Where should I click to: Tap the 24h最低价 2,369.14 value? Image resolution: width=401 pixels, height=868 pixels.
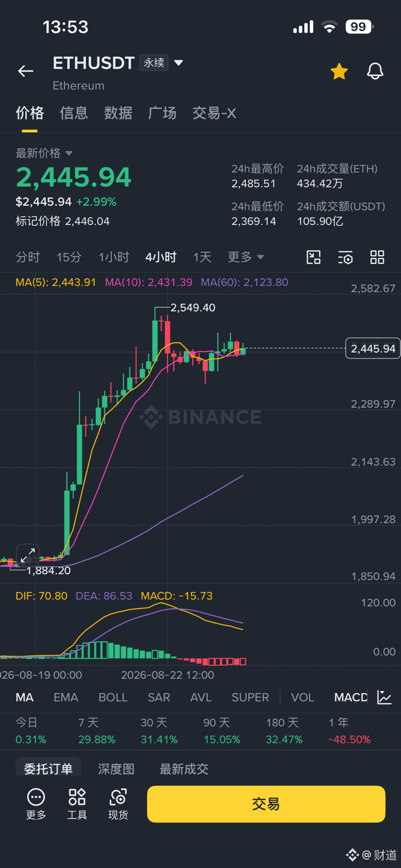point(254,221)
